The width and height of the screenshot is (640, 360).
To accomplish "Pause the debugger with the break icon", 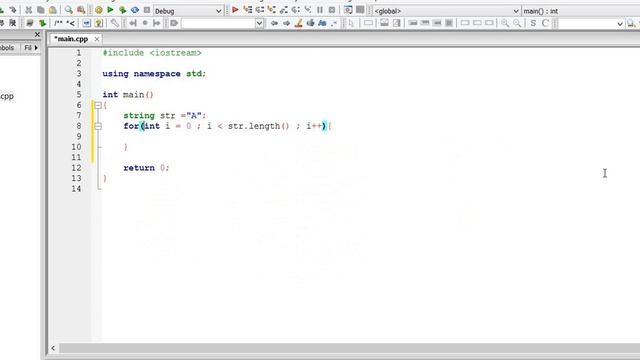I will pyautogui.click(x=320, y=10).
